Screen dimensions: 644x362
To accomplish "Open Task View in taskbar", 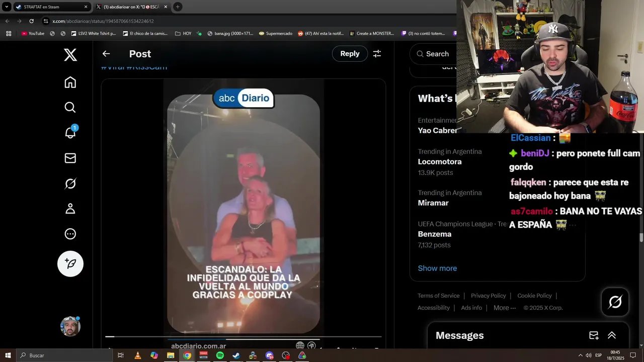I will click(121, 355).
